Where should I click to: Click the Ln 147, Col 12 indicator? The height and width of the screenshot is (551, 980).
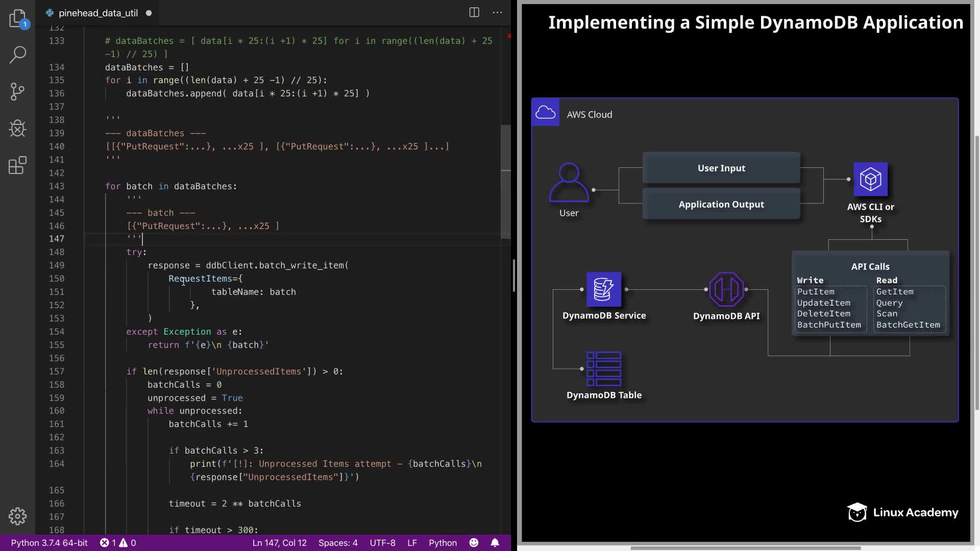(279, 543)
